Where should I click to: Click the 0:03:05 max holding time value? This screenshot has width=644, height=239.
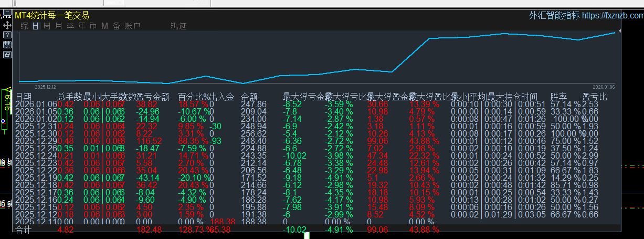tap(533, 215)
